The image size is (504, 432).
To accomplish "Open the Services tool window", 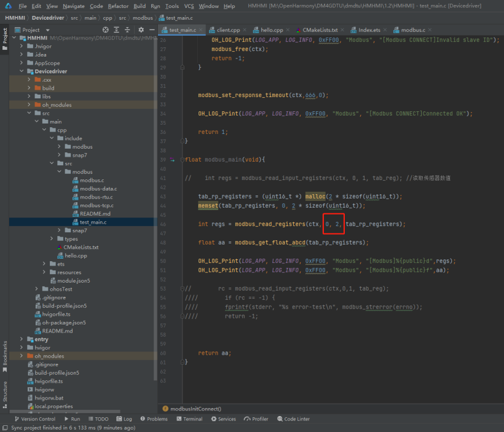I will coord(223,419).
